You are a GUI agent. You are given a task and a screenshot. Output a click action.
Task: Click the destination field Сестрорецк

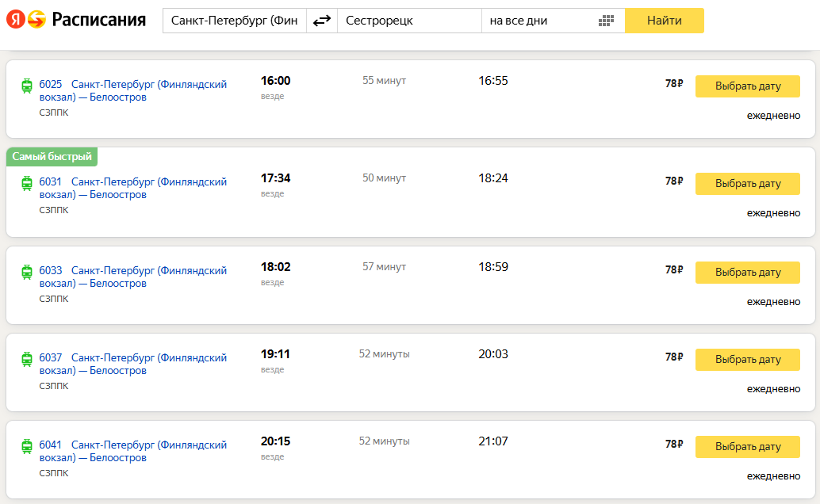(408, 21)
